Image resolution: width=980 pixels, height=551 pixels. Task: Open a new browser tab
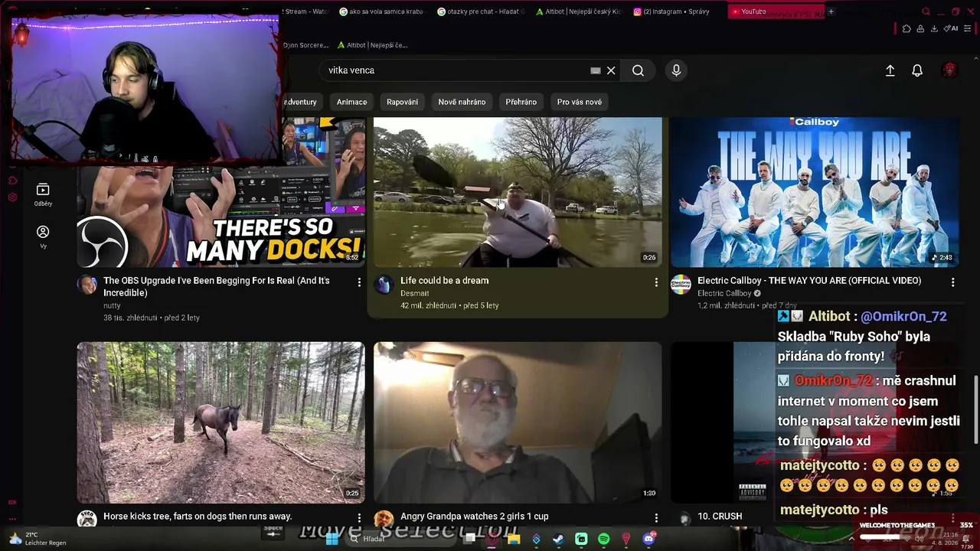(x=831, y=11)
